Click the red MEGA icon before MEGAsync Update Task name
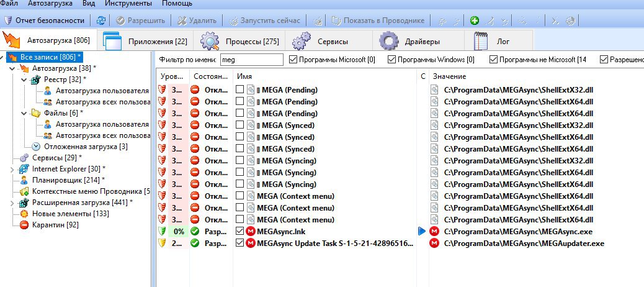The height and width of the screenshot is (287, 644). (251, 244)
